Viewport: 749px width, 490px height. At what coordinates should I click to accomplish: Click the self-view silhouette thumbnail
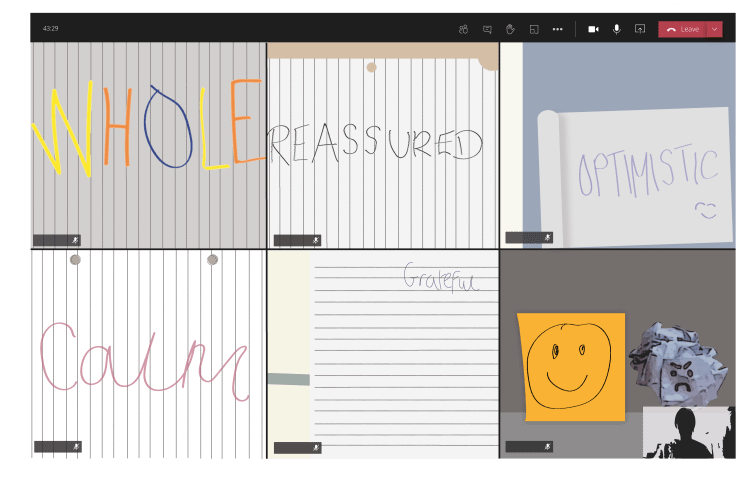pos(688,432)
